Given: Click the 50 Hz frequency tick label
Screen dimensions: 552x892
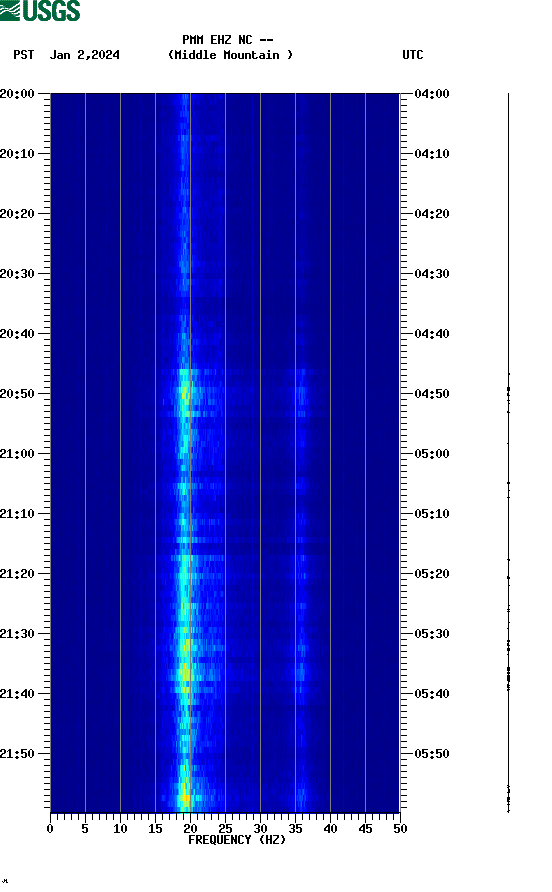Looking at the screenshot, I should coord(401,829).
